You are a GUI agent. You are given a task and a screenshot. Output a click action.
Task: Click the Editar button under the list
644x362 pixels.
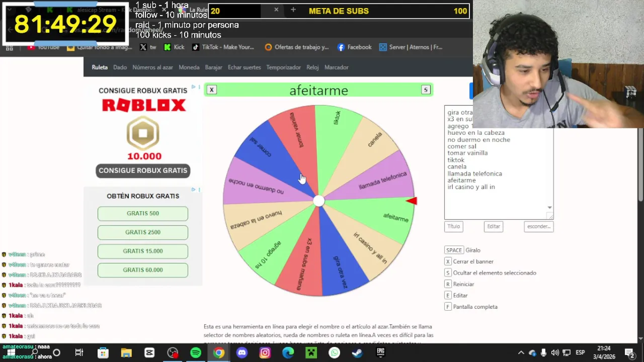[493, 226]
